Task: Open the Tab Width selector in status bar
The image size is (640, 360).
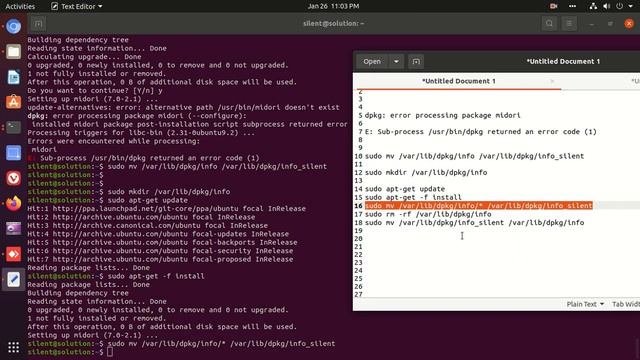Action: [x=626, y=304]
